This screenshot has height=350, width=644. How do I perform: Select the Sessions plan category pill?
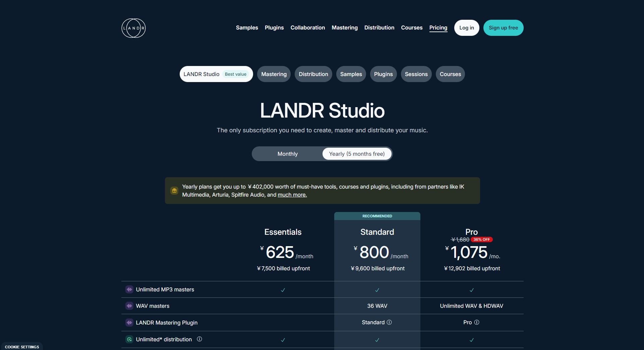(x=416, y=74)
